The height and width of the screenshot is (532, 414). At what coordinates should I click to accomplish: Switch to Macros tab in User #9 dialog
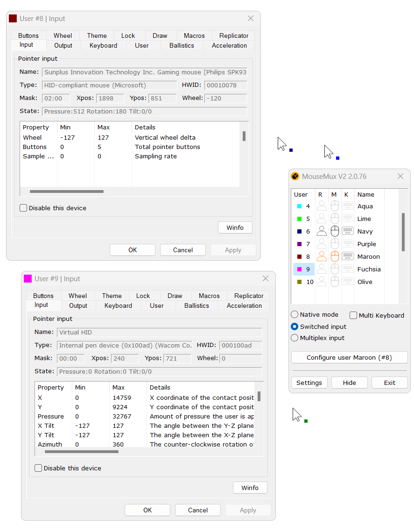[209, 296]
